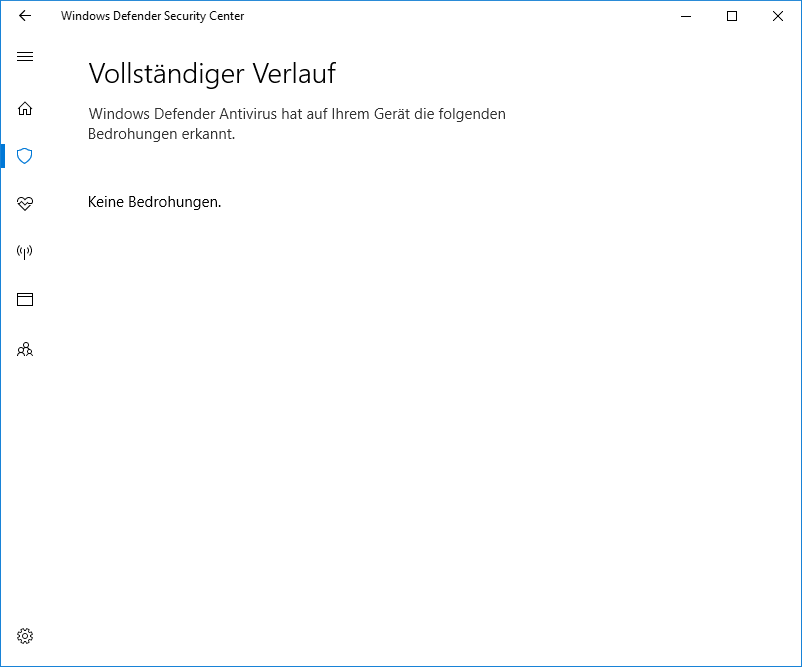802x667 pixels.
Task: Open Settings gear icon
Action: pyautogui.click(x=25, y=636)
